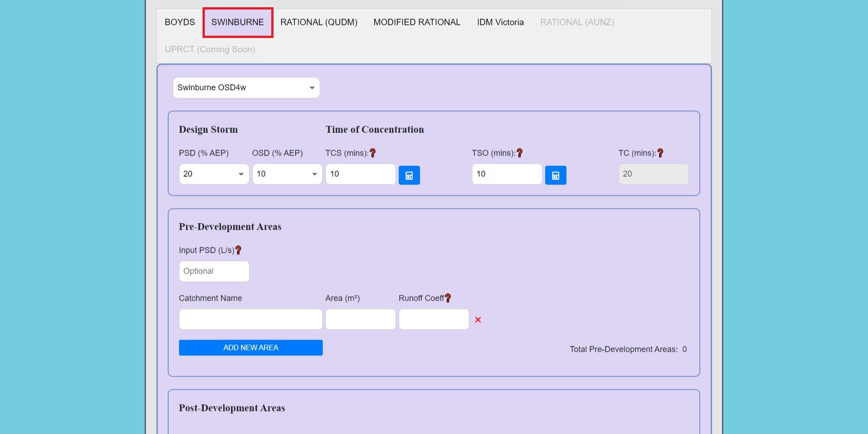Click the TCS help question mark
Image resolution: width=868 pixels, height=434 pixels.
click(373, 153)
